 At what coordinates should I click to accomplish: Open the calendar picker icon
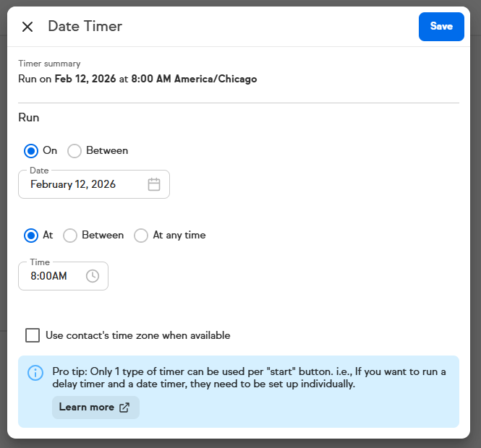[153, 184]
